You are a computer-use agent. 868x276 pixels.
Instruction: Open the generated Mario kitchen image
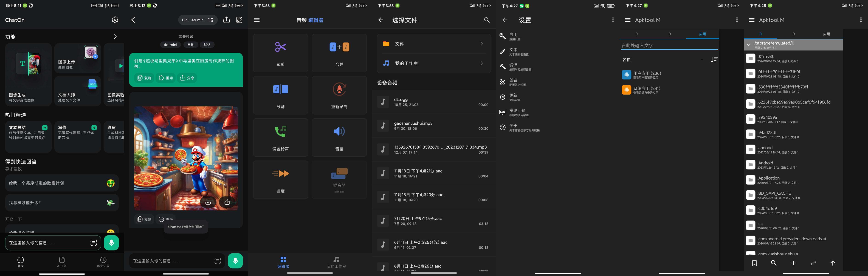point(186,158)
